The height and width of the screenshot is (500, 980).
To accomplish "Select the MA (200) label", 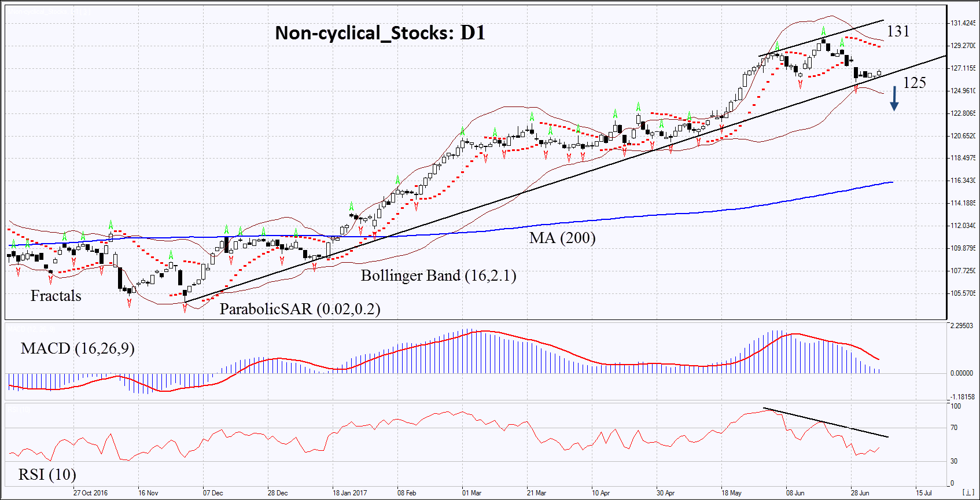I will point(562,238).
